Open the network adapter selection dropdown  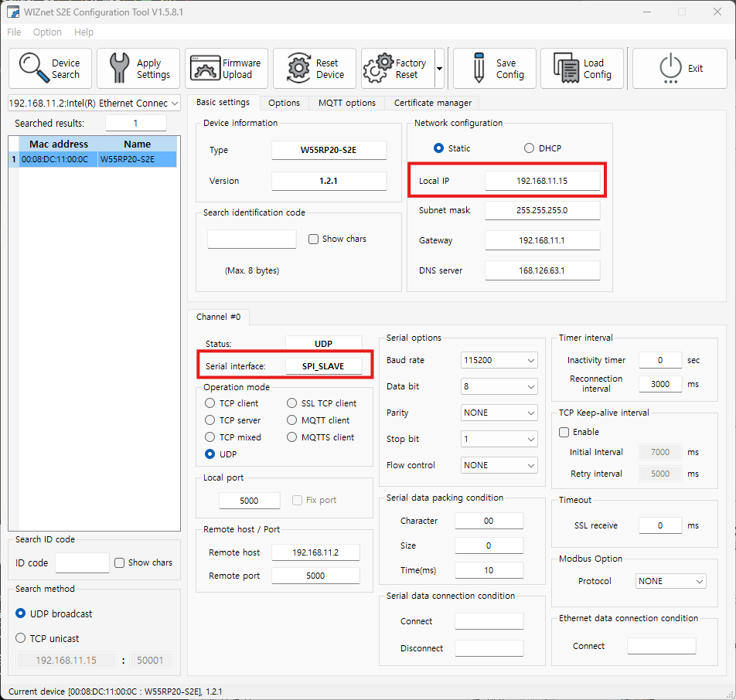click(94, 104)
